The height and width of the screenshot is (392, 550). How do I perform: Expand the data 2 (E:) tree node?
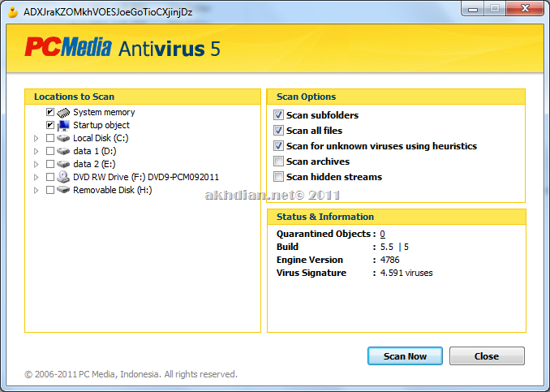click(36, 164)
